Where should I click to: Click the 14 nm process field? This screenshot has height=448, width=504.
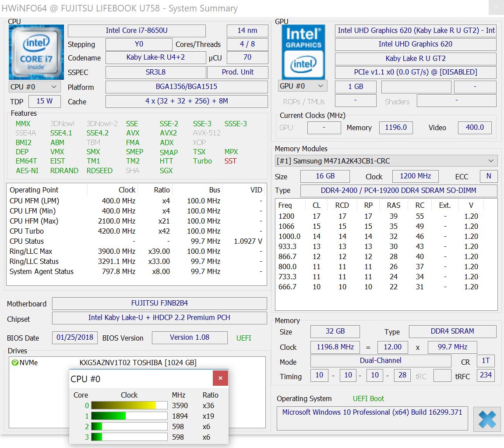(x=247, y=31)
